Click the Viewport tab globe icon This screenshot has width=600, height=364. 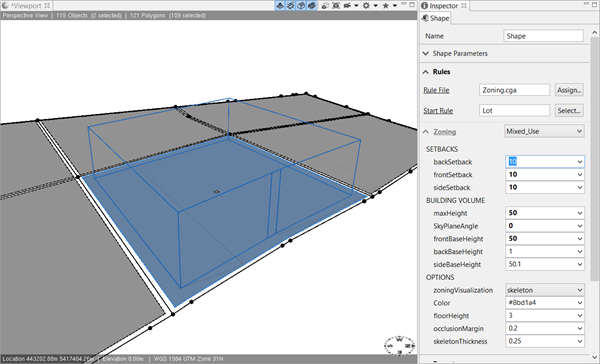point(5,5)
